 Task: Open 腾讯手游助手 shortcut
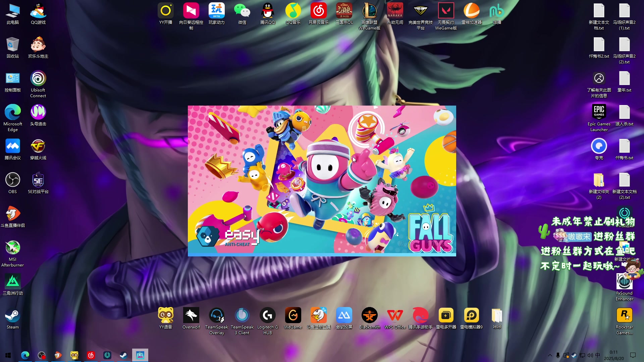click(421, 319)
